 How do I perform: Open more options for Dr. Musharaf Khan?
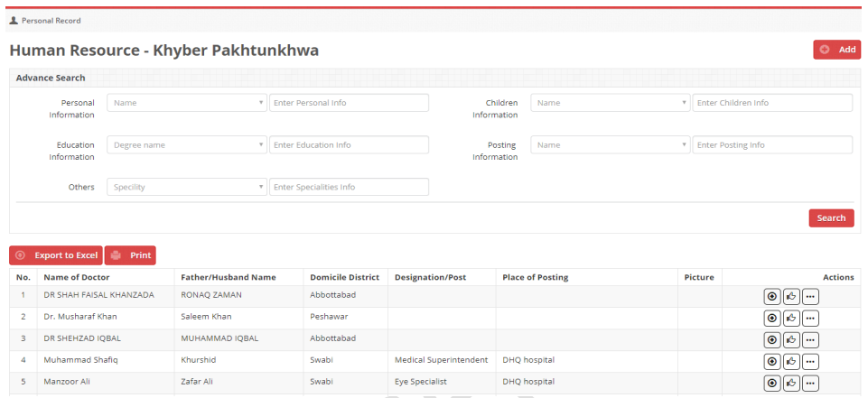[810, 318]
